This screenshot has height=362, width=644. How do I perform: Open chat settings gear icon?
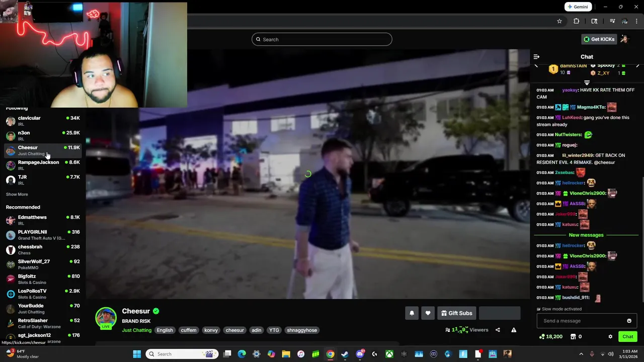pos(610,336)
